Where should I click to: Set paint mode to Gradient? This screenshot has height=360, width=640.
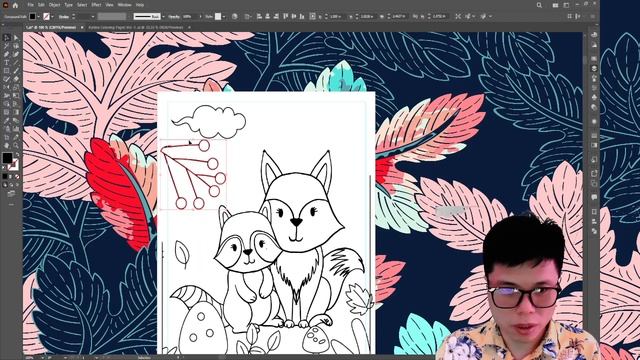[x=11, y=176]
